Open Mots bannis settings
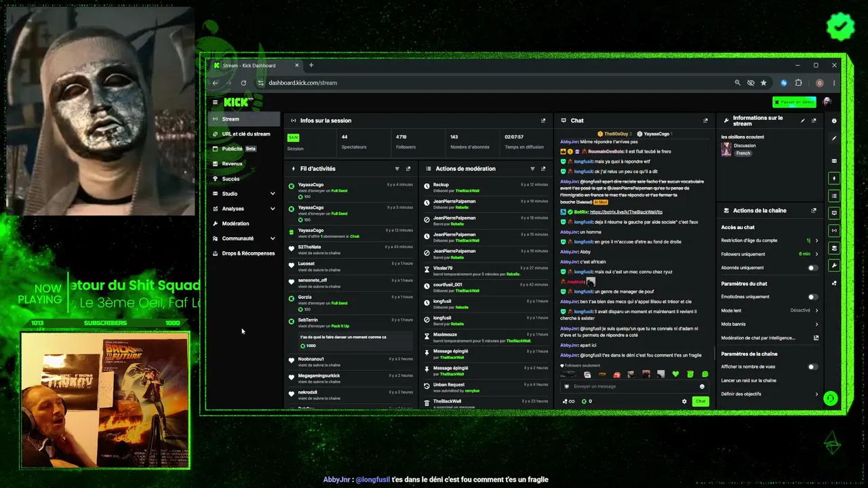This screenshot has height=488, width=868. pyautogui.click(x=769, y=324)
